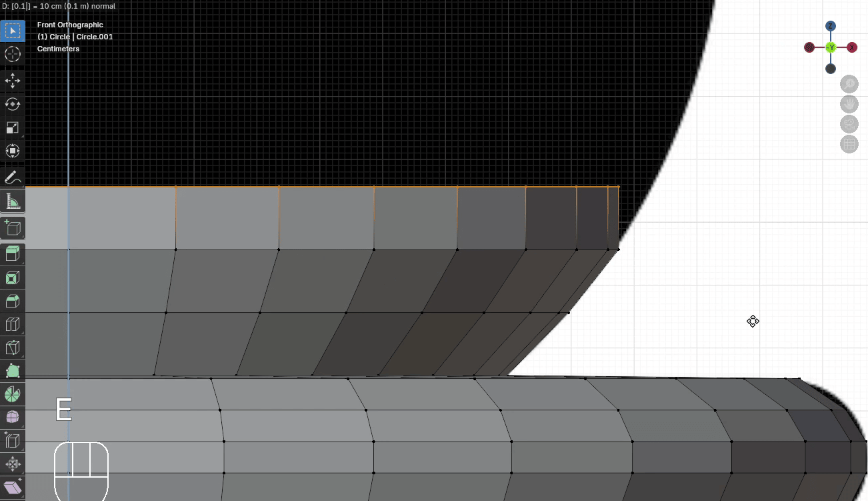The image size is (868, 501).
Task: Pick the Rotate tool
Action: 13,104
